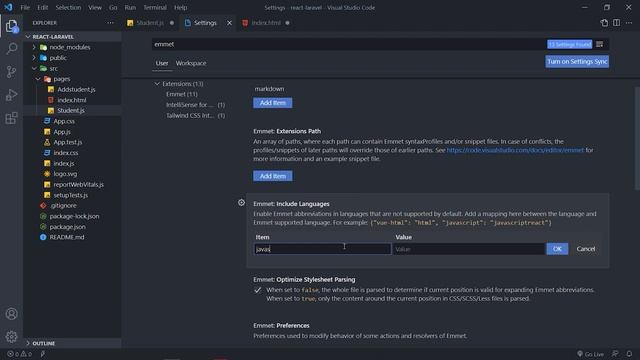Open the Help menu
The image size is (640, 360).
180,7
